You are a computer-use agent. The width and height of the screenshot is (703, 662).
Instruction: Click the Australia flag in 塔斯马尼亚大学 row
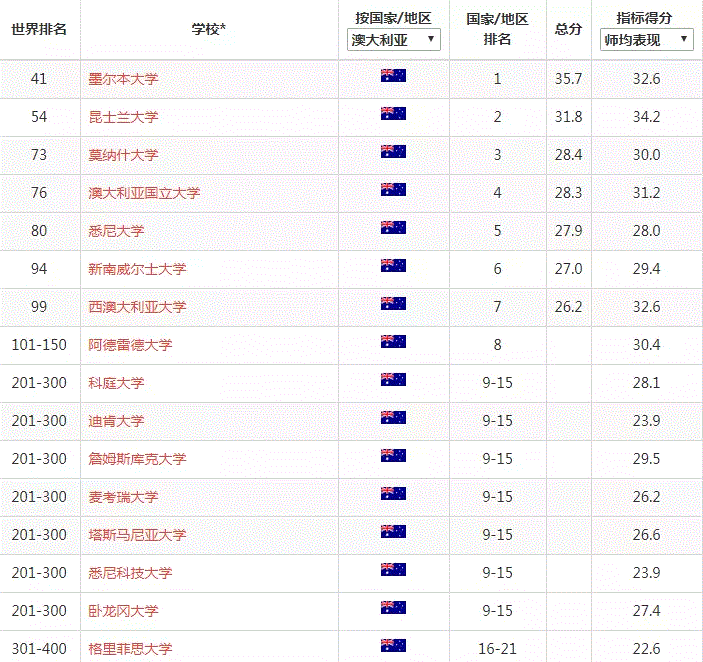[x=393, y=531]
